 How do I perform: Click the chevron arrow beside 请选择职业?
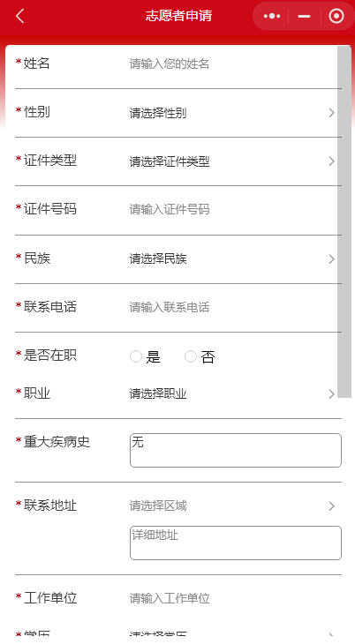tap(331, 394)
